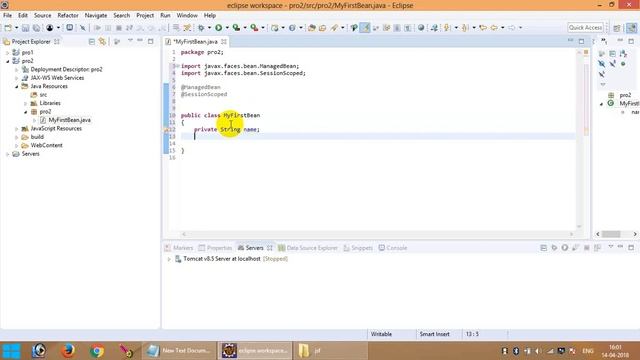This screenshot has height=360, width=640.
Task: Click the Chrome taskbar icon
Action: click(97, 351)
